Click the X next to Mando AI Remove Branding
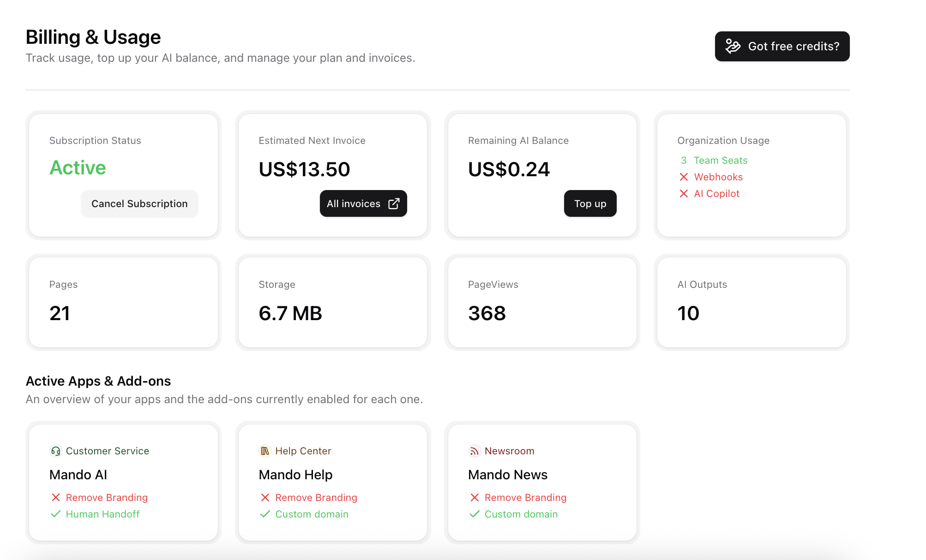This screenshot has width=926, height=560. 56,498
